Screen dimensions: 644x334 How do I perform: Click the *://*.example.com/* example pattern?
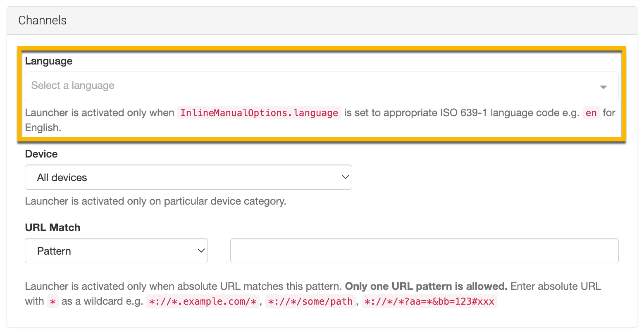pos(203,302)
